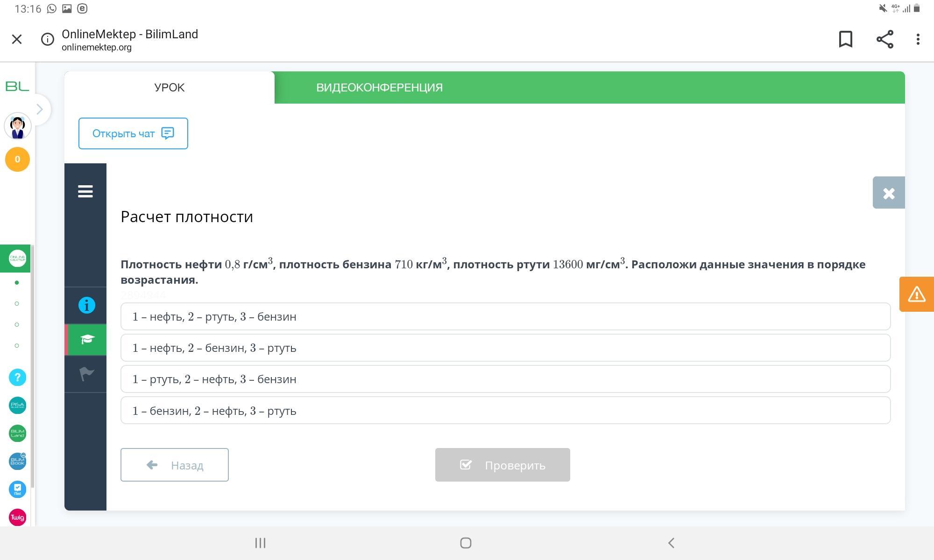
Task: Click the blue info icon in sidebar
Action: tap(86, 305)
